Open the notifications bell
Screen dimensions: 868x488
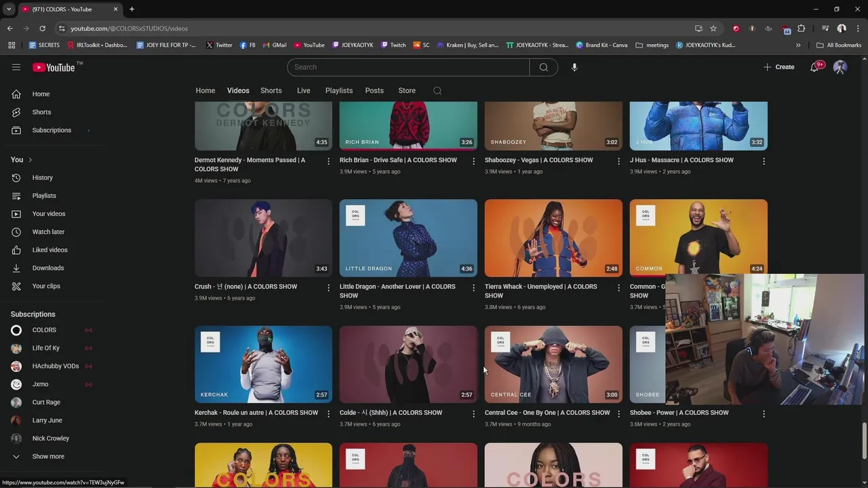[815, 67]
